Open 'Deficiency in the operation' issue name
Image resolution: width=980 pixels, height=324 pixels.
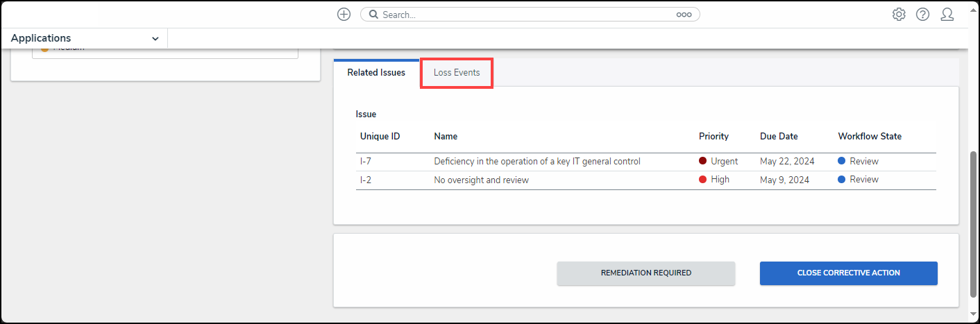[537, 162]
